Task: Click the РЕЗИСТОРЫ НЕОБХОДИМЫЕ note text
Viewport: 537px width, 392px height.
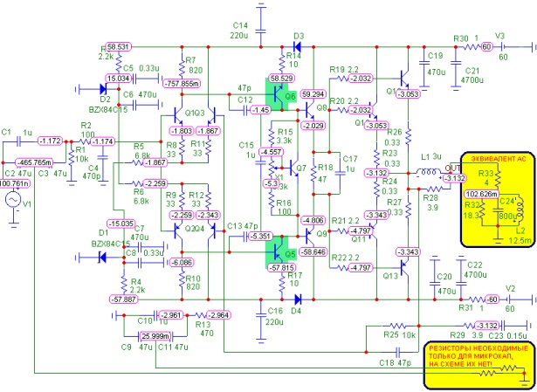Action: 478,348
